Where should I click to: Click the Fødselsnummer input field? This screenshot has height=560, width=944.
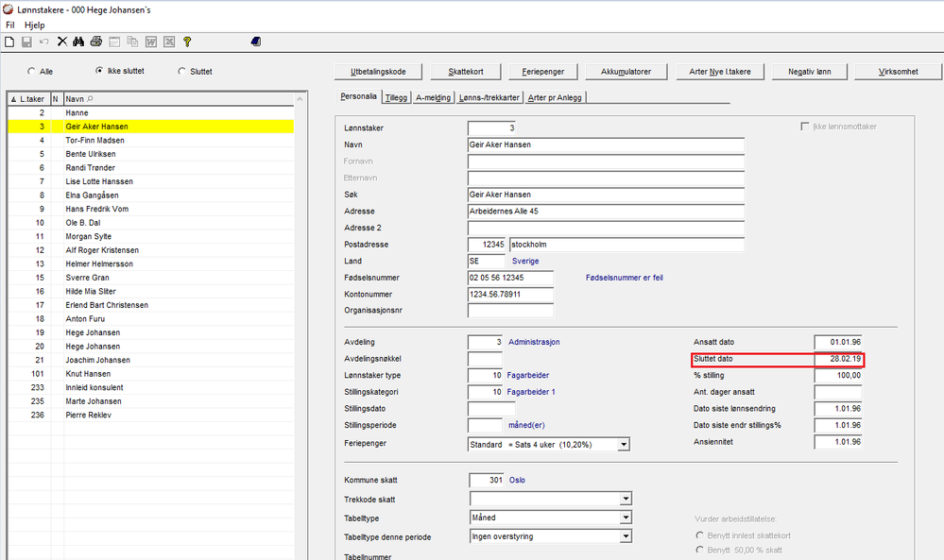[x=510, y=278]
